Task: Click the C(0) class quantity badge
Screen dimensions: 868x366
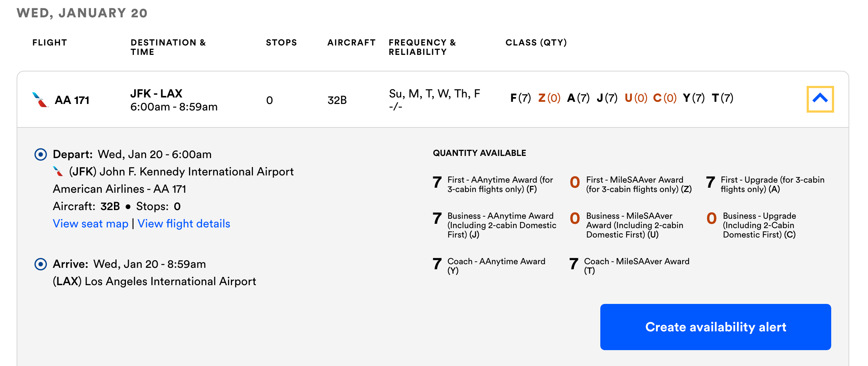Action: [x=665, y=98]
